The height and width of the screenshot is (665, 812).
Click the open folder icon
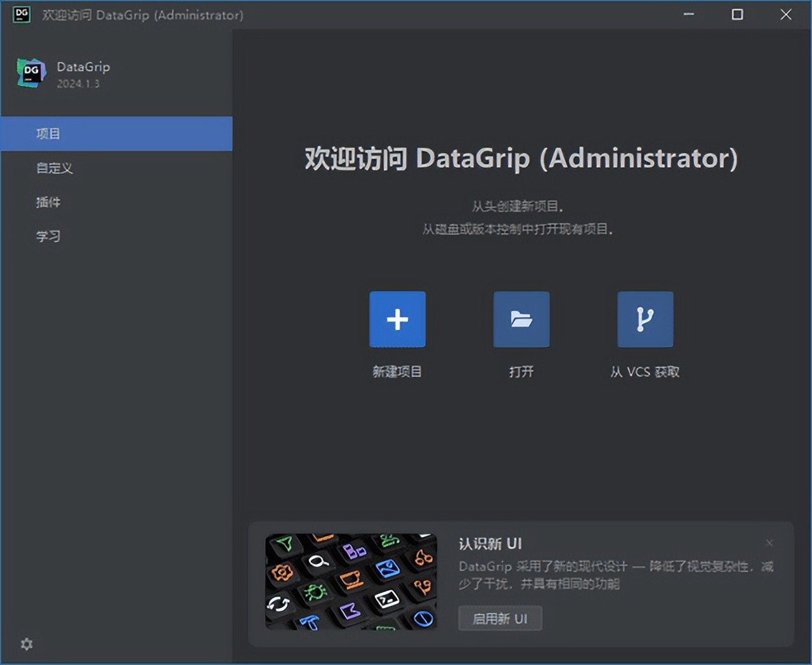click(x=521, y=319)
